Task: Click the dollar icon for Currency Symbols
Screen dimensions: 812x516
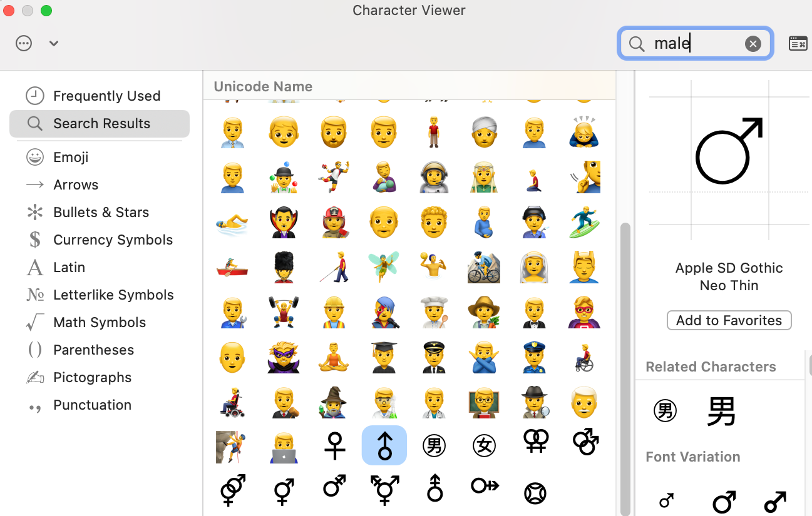Action: click(x=35, y=240)
